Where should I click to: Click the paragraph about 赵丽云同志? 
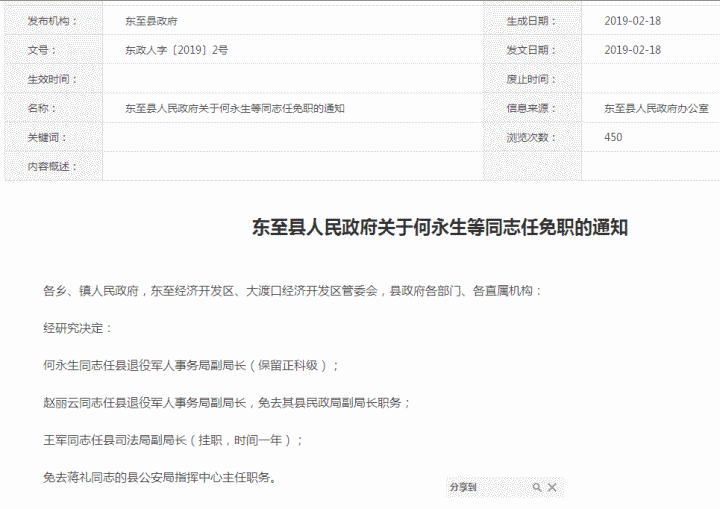[227, 403]
